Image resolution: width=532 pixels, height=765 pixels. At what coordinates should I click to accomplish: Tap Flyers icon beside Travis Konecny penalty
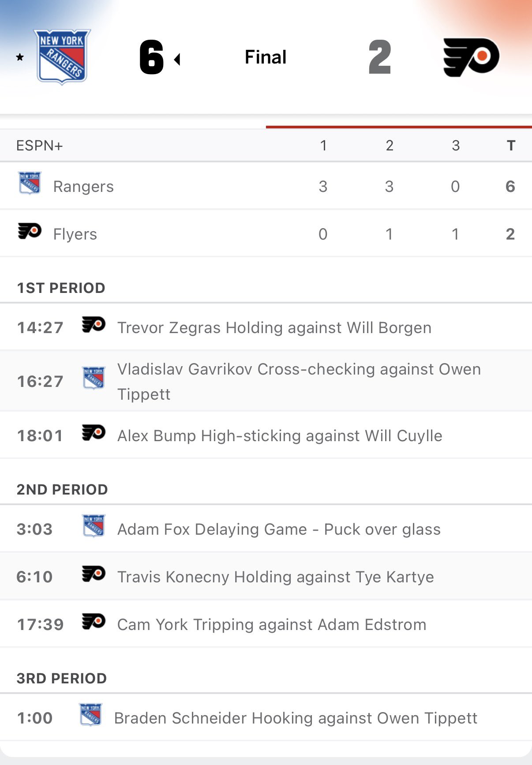94,574
